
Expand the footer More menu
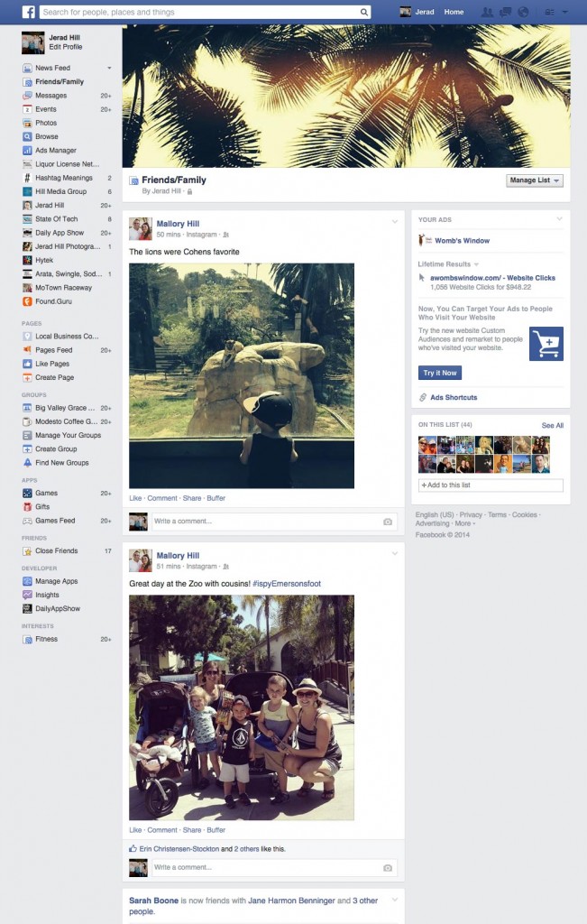coord(465,523)
